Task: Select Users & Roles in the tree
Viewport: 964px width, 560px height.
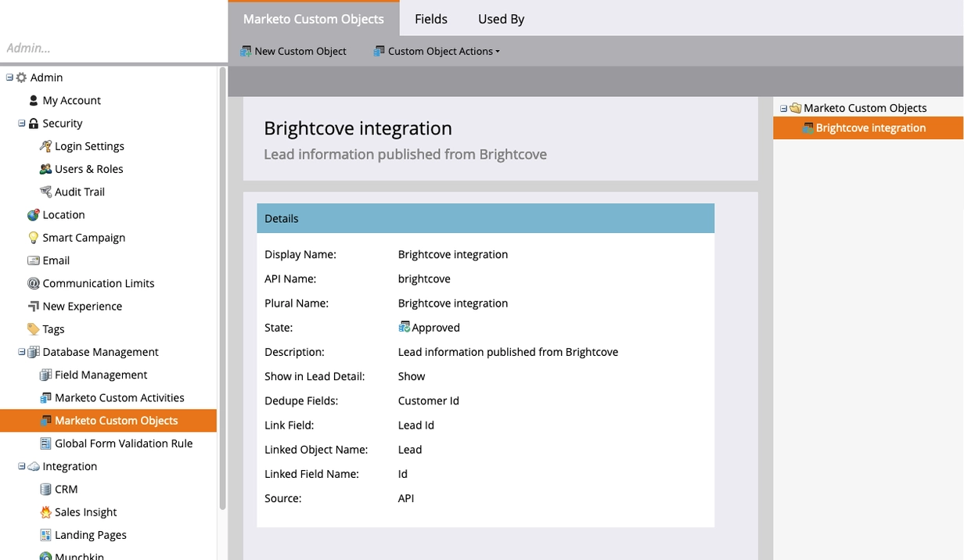Action: (x=89, y=168)
